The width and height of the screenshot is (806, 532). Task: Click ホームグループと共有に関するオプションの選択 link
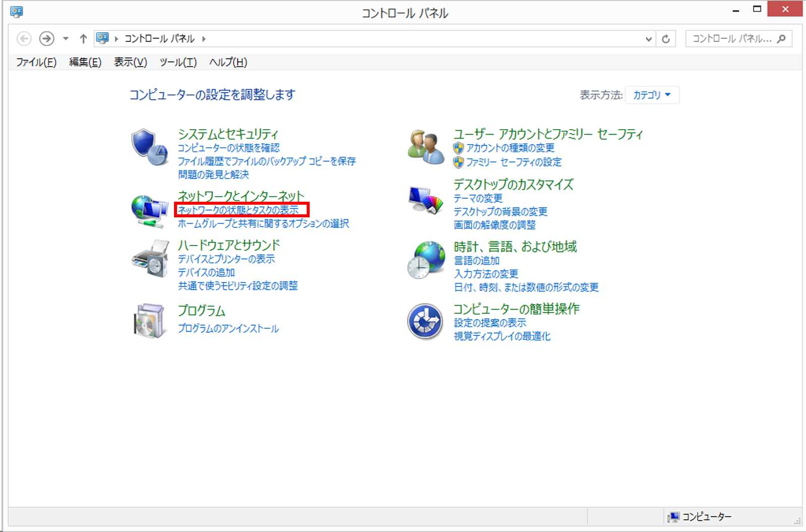click(x=263, y=223)
